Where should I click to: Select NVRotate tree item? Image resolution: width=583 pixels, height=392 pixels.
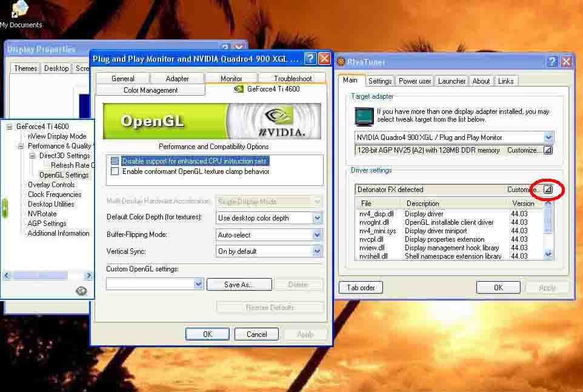tap(42, 214)
